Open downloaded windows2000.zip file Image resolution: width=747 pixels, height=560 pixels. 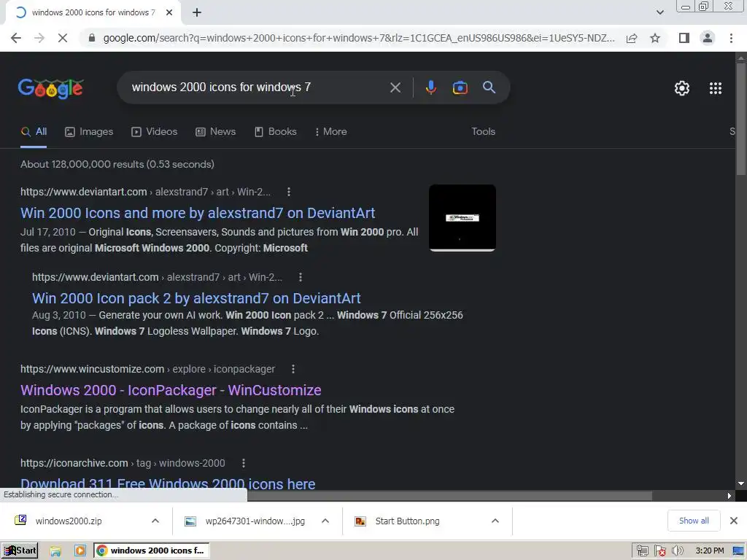coord(69,521)
